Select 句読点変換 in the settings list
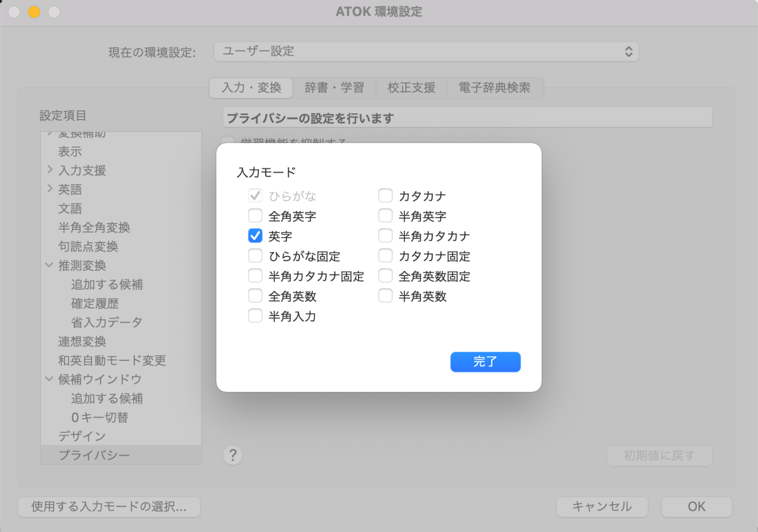The width and height of the screenshot is (758, 532). (x=88, y=246)
